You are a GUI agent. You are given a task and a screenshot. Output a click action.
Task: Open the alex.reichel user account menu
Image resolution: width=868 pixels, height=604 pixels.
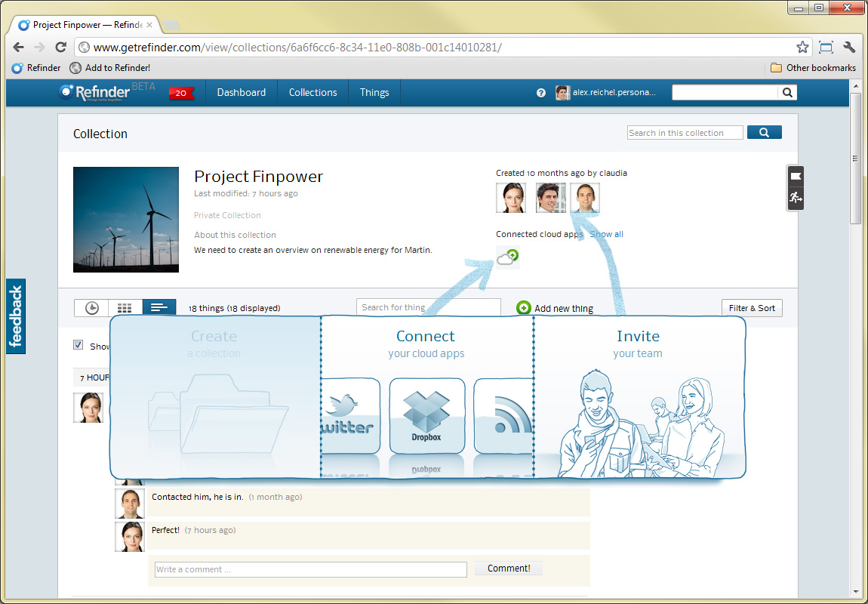pyautogui.click(x=607, y=93)
